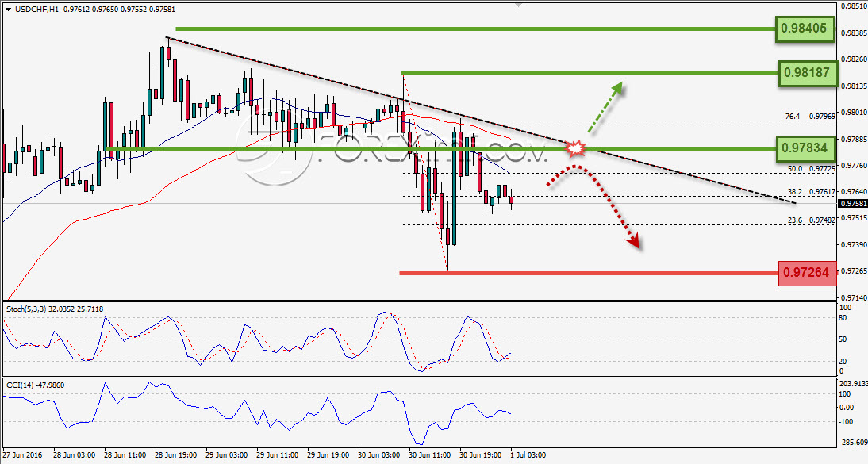Select the green 0.97834 level label

805,148
